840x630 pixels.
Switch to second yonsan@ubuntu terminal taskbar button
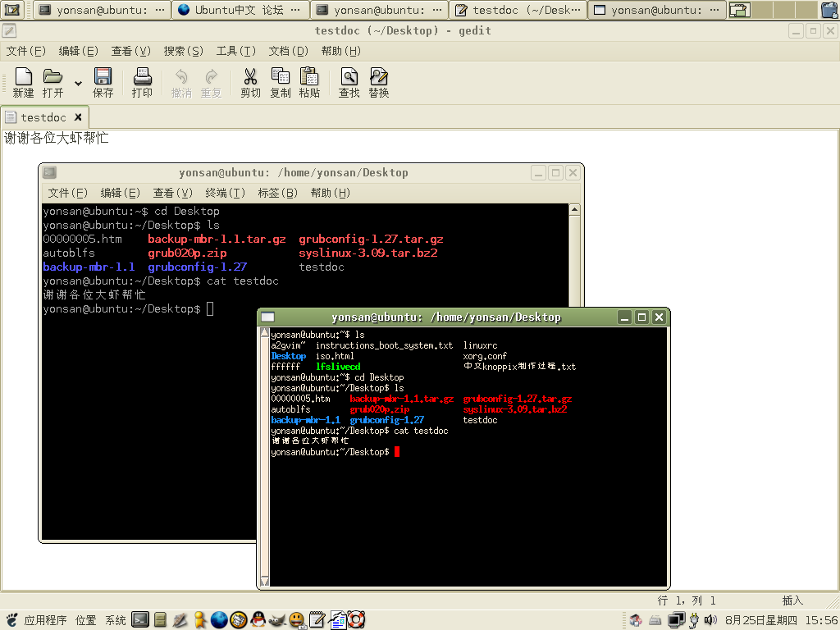click(379, 10)
